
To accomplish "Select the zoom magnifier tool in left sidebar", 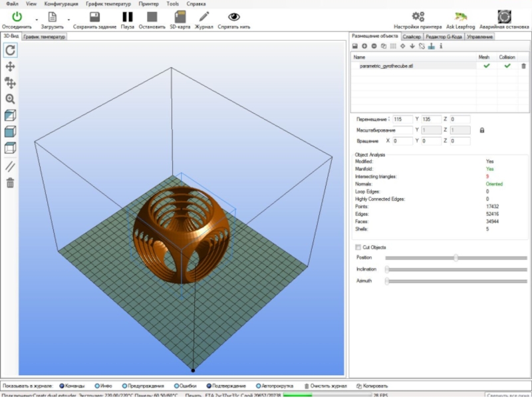I will point(11,99).
